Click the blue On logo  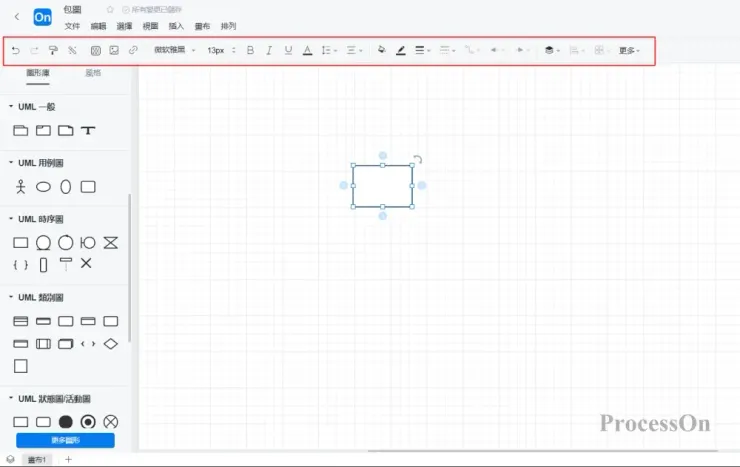coord(42,17)
